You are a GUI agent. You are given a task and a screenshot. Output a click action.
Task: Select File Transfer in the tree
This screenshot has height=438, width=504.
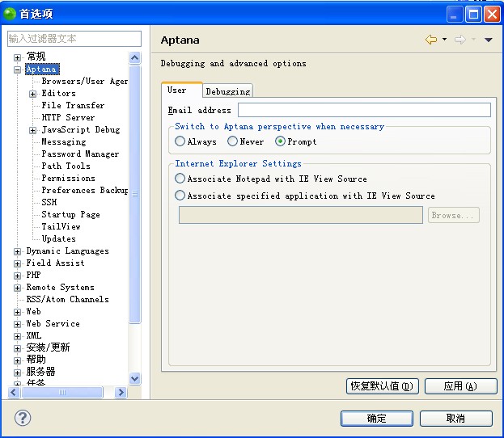pyautogui.click(x=73, y=105)
